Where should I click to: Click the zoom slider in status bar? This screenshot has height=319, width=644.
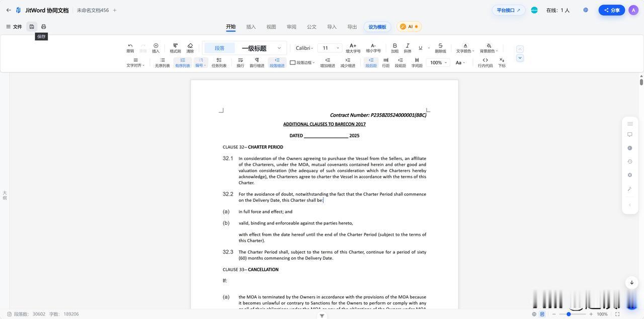click(x=573, y=314)
